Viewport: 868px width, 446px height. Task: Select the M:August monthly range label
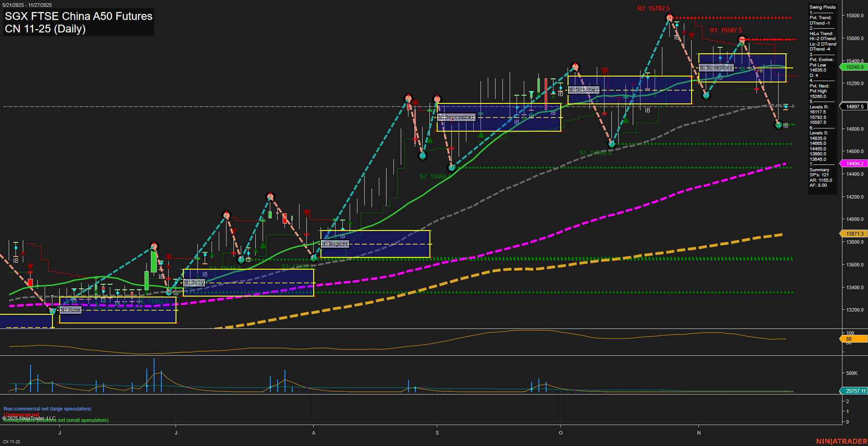[x=335, y=244]
